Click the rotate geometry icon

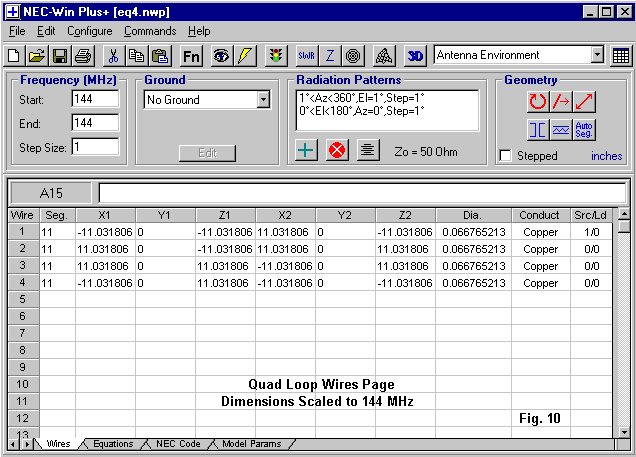pos(539,101)
